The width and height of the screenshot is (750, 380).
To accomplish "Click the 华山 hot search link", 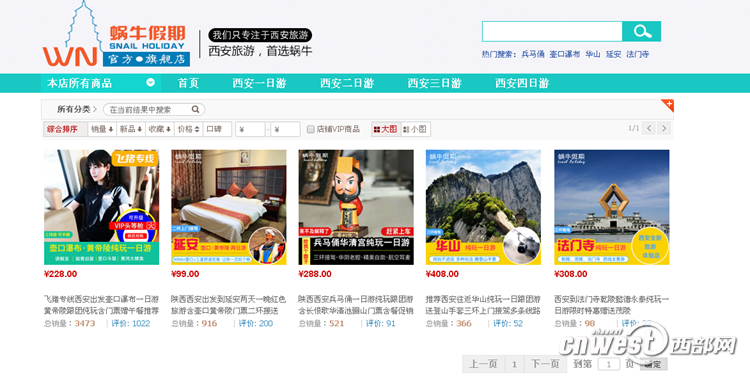I will click(x=593, y=54).
